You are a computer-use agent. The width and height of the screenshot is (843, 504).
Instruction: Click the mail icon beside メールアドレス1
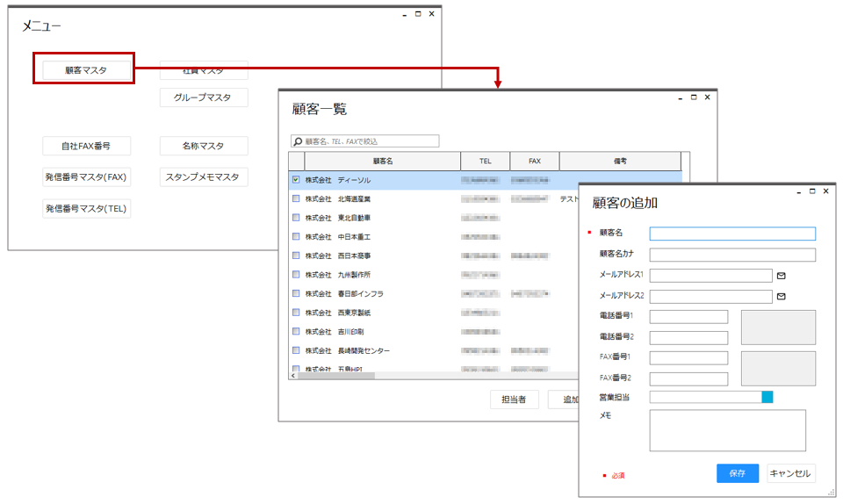pos(782,276)
